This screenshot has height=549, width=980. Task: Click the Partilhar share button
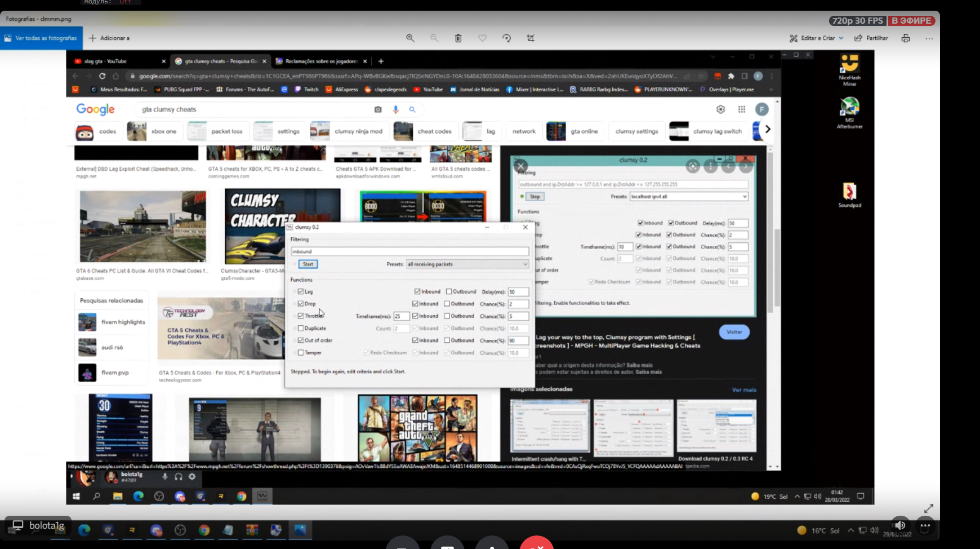coord(871,38)
